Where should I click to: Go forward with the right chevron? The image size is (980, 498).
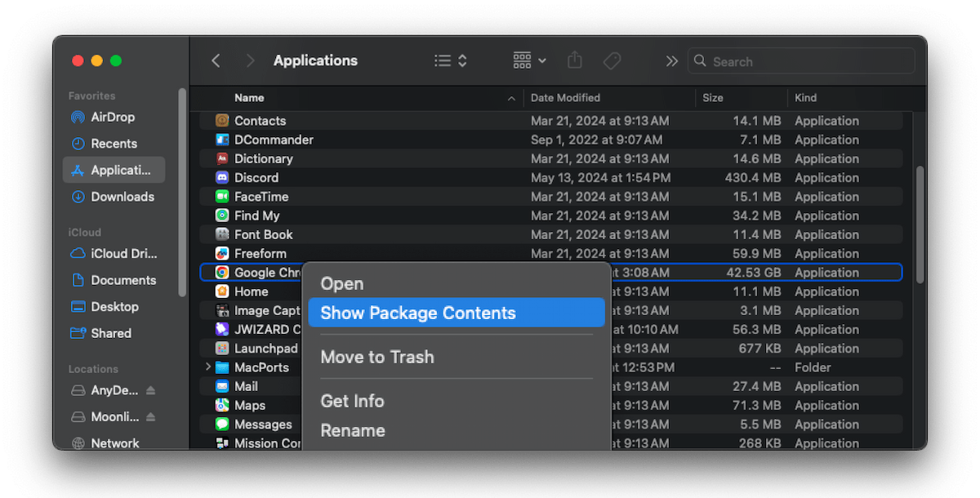(250, 60)
